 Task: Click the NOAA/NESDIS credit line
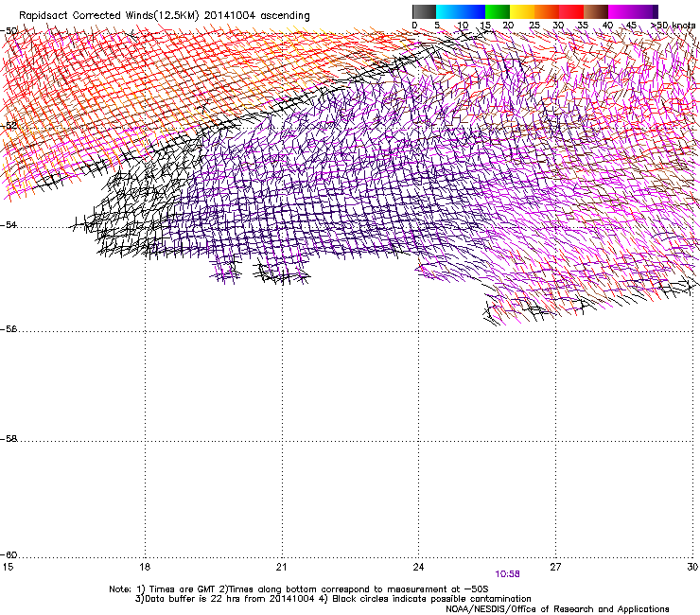click(x=557, y=609)
